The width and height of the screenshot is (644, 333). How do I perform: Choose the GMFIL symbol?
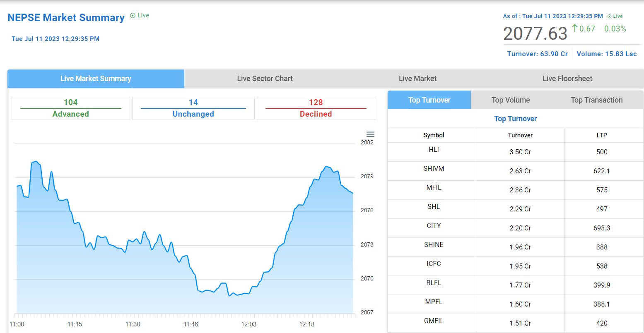click(x=434, y=321)
